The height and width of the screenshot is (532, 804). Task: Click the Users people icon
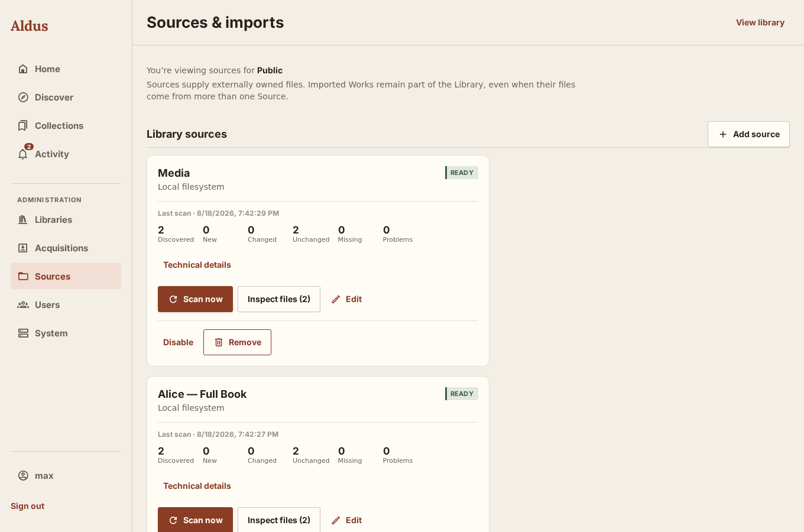point(23,305)
